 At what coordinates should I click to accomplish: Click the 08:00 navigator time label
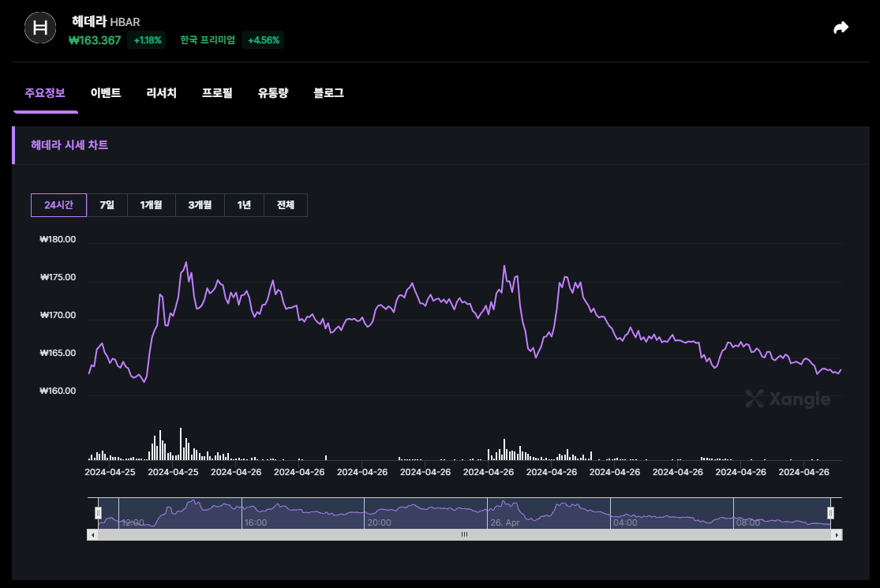click(x=748, y=522)
